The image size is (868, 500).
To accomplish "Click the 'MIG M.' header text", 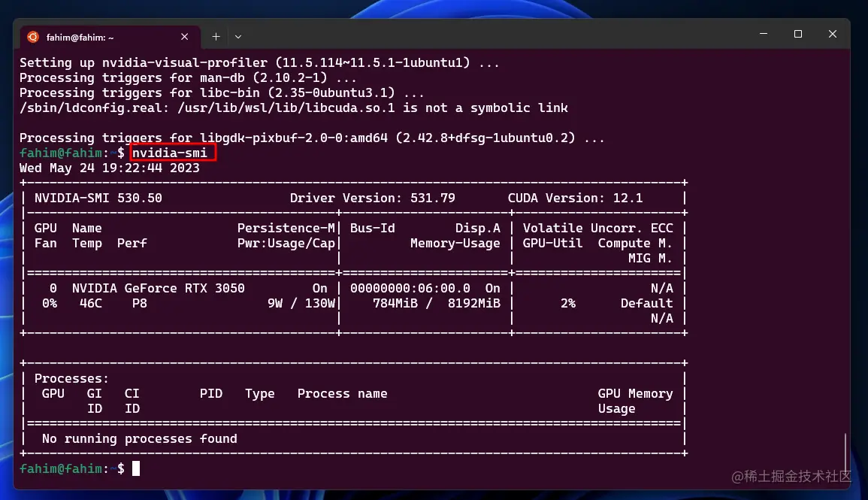I will click(650, 257).
